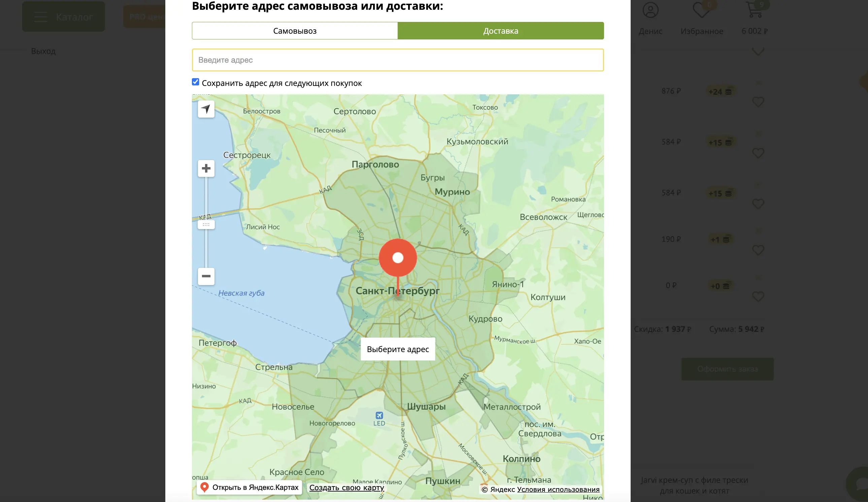868x502 pixels.
Task: Click the Парголово map label
Action: coord(375,164)
